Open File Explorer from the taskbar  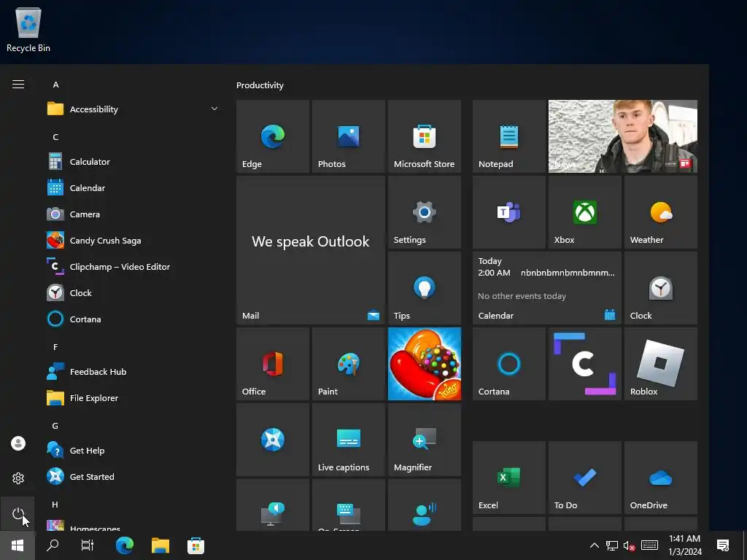(x=160, y=545)
